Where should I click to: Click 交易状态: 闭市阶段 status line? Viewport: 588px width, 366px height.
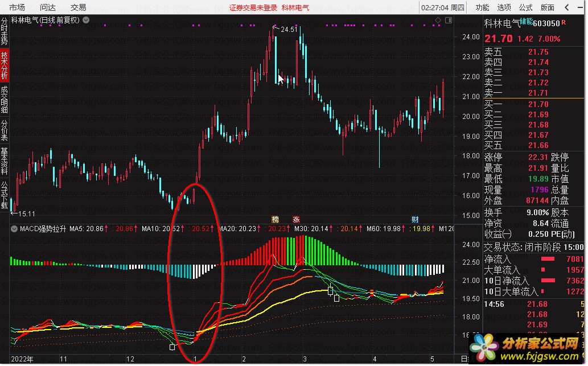[x=533, y=247]
